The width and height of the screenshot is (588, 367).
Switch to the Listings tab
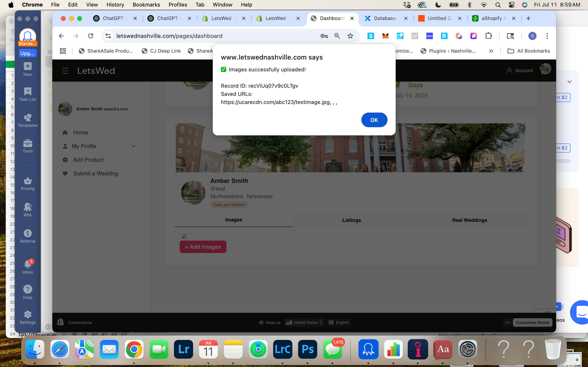[351, 220]
